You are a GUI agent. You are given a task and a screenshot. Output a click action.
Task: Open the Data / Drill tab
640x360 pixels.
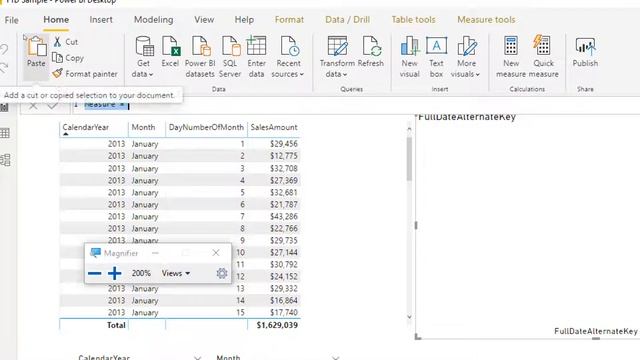(347, 20)
